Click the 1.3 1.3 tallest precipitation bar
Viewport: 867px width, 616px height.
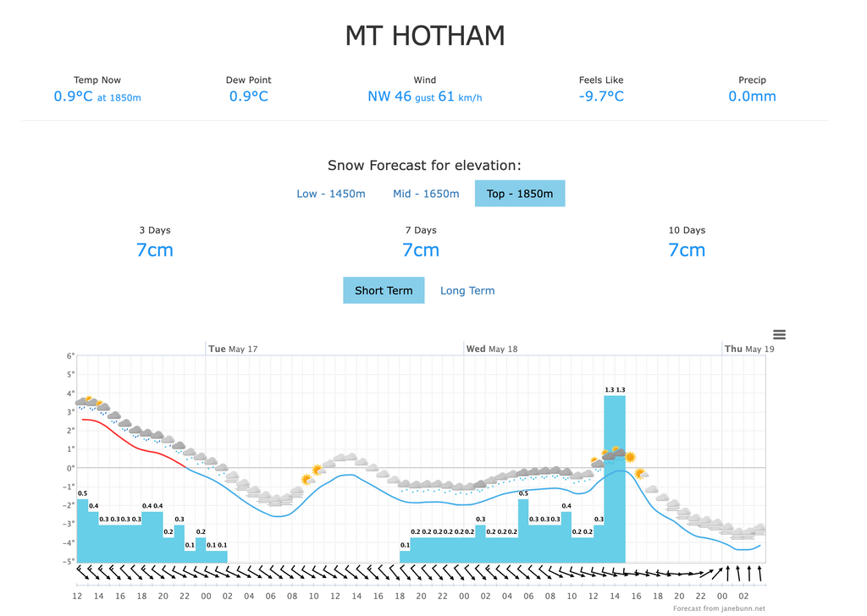(x=615, y=478)
